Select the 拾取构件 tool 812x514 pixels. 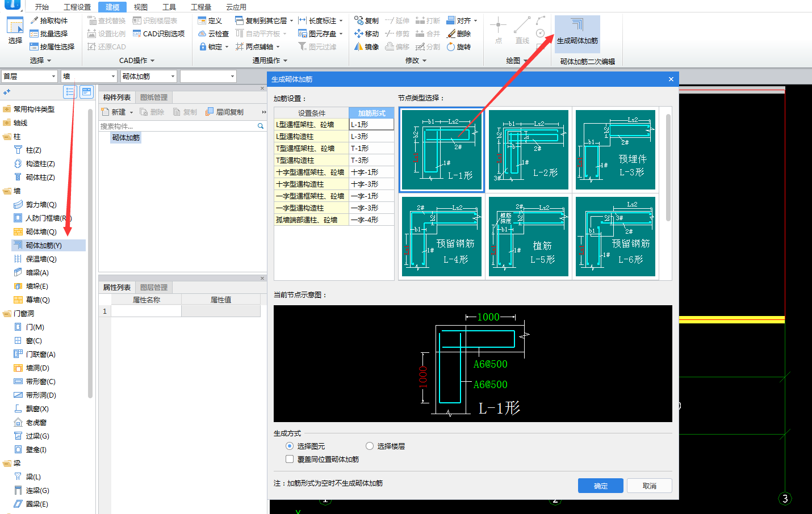pos(49,20)
